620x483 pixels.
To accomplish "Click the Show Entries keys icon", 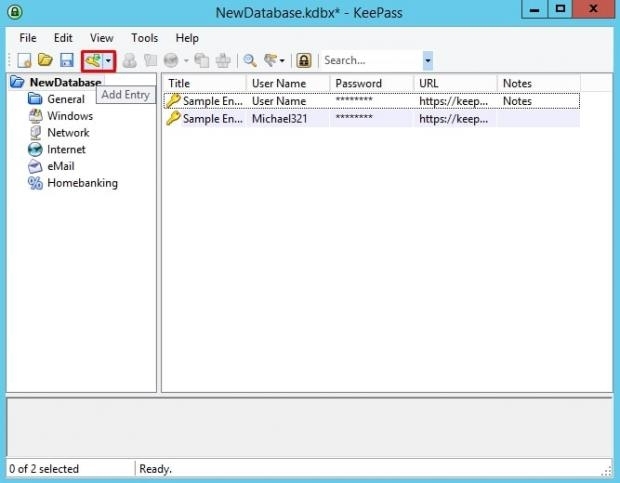I will click(271, 60).
